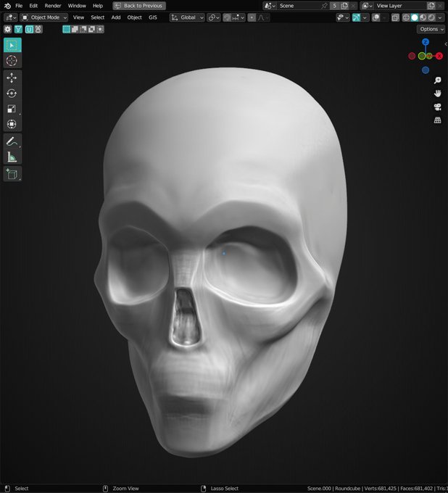Image resolution: width=448 pixels, height=493 pixels.
Task: Click the Move view hand icon
Action: coord(437,94)
